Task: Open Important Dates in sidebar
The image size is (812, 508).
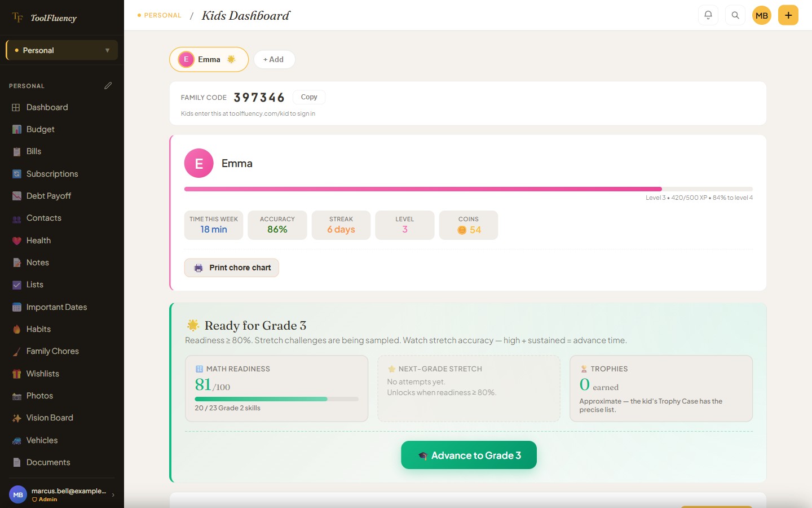Action: tap(62, 307)
